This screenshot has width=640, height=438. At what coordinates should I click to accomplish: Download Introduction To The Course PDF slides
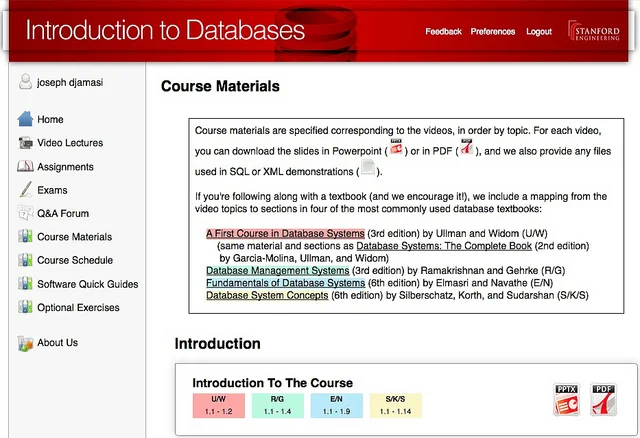point(603,399)
